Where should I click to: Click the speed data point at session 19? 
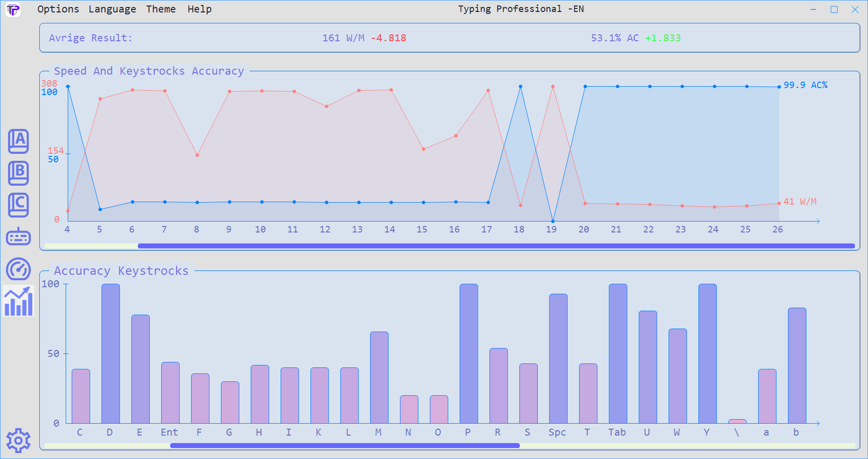click(553, 87)
